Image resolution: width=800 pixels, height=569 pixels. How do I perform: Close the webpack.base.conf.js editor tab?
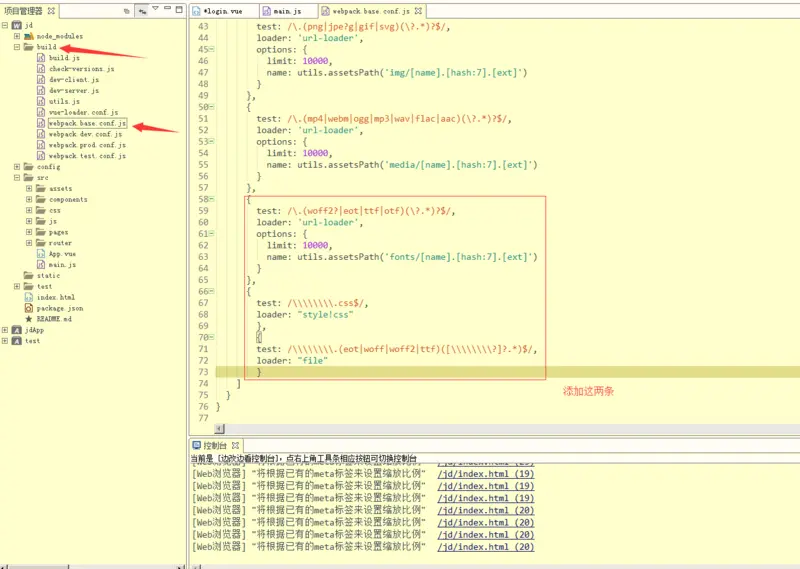click(x=418, y=11)
